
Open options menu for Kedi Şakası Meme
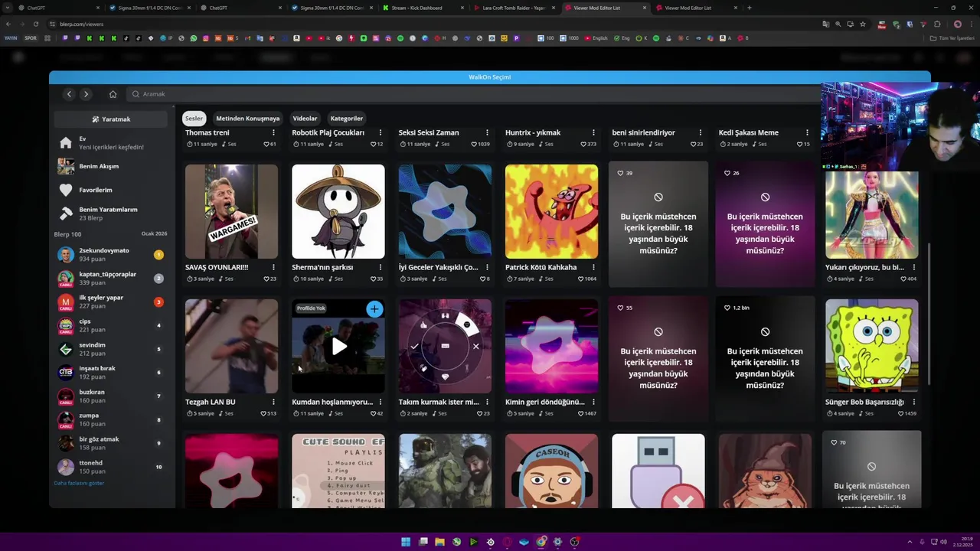807,132
